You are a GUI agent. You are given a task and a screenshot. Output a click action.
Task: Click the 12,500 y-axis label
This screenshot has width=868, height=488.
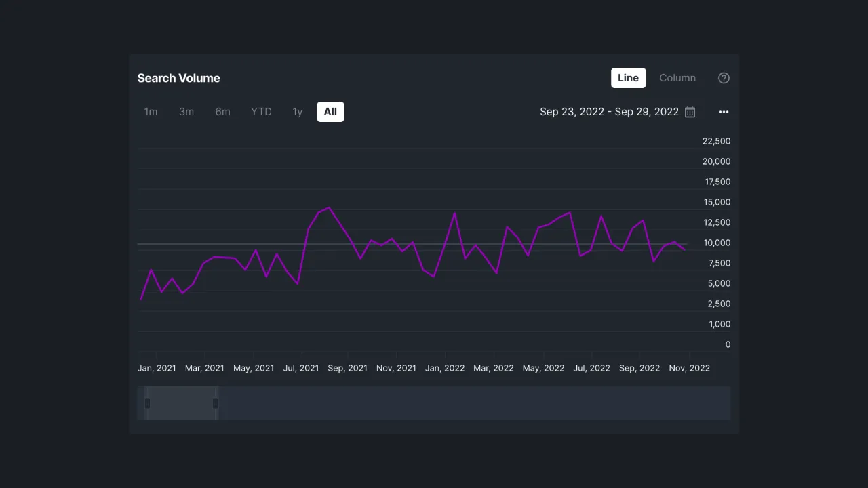click(x=717, y=222)
